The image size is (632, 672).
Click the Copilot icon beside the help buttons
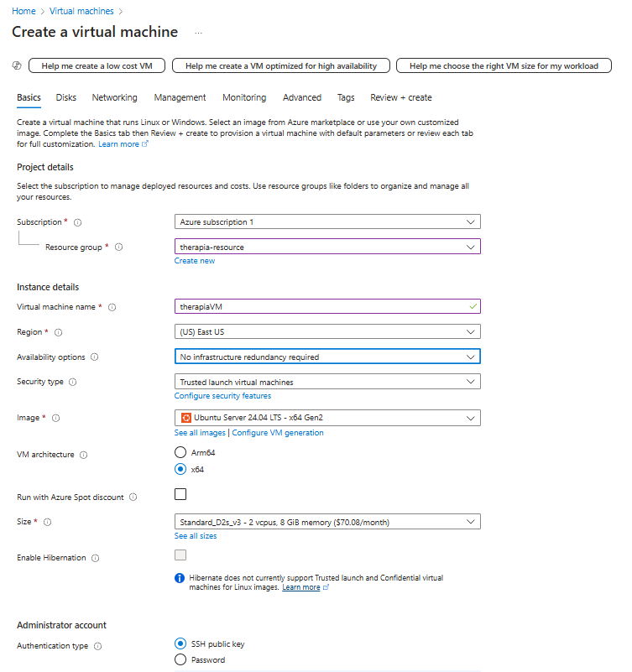pos(17,65)
